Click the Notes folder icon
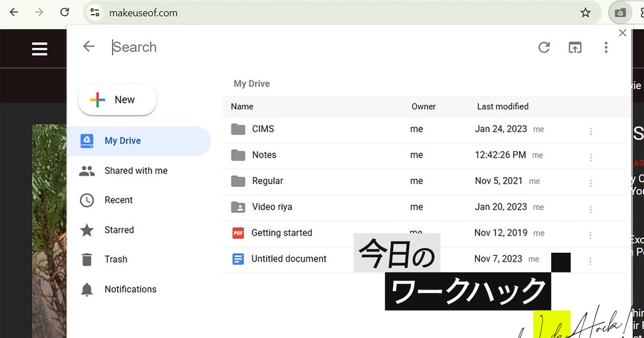This screenshot has height=338, width=644. pyautogui.click(x=238, y=155)
